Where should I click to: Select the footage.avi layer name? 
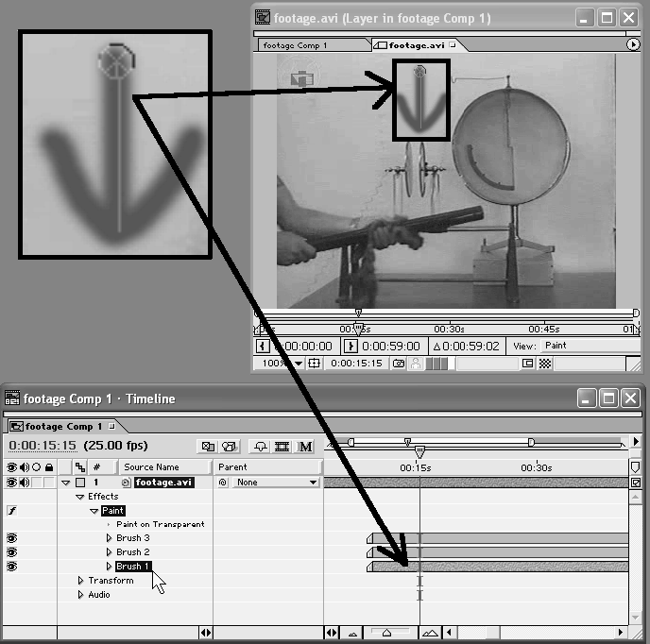(x=163, y=483)
